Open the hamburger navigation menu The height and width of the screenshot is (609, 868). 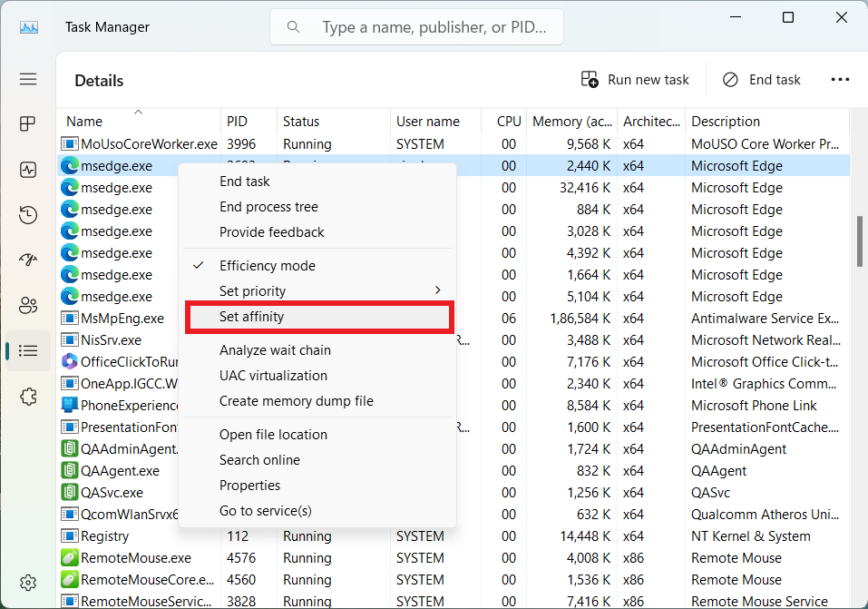[x=28, y=79]
